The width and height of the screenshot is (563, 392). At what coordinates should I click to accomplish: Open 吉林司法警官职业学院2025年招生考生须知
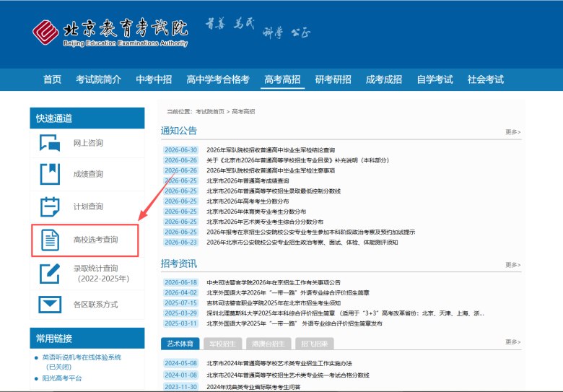point(274,303)
